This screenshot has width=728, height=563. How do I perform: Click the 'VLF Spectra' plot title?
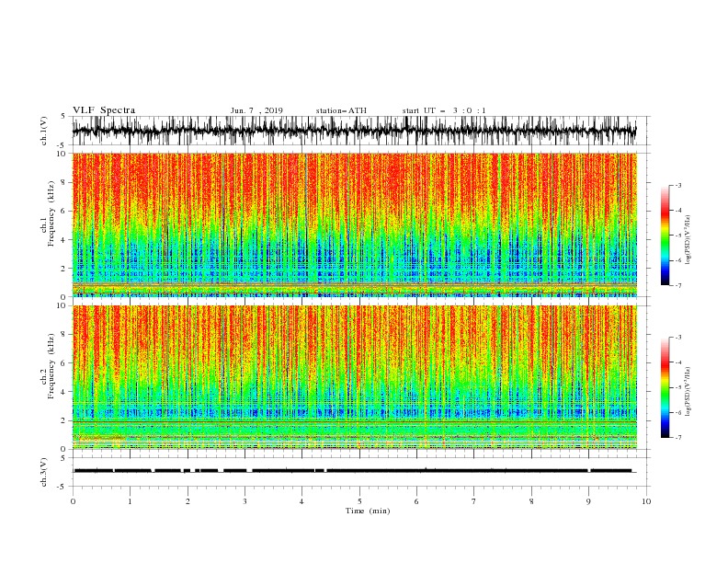[x=104, y=110]
